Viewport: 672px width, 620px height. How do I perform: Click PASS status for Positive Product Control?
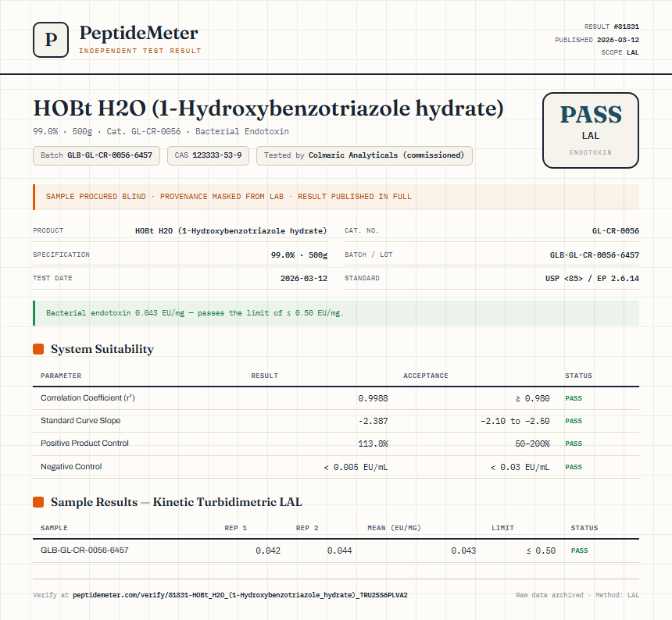pyautogui.click(x=574, y=444)
